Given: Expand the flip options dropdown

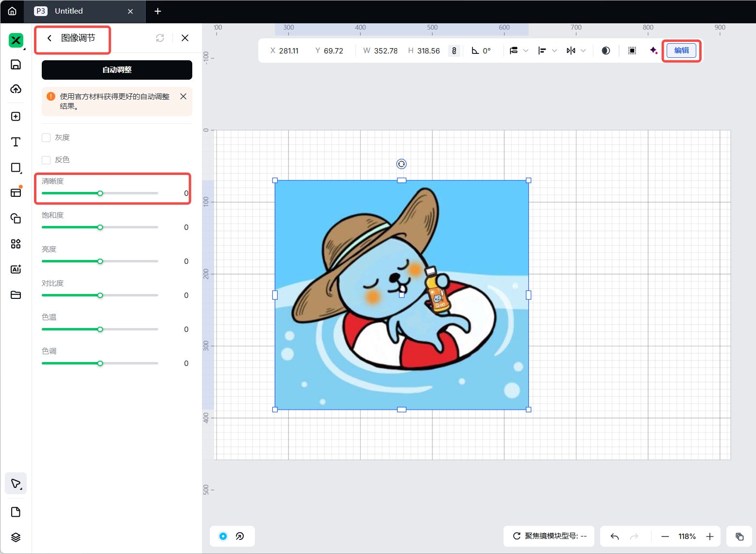Looking at the screenshot, I should [x=583, y=51].
